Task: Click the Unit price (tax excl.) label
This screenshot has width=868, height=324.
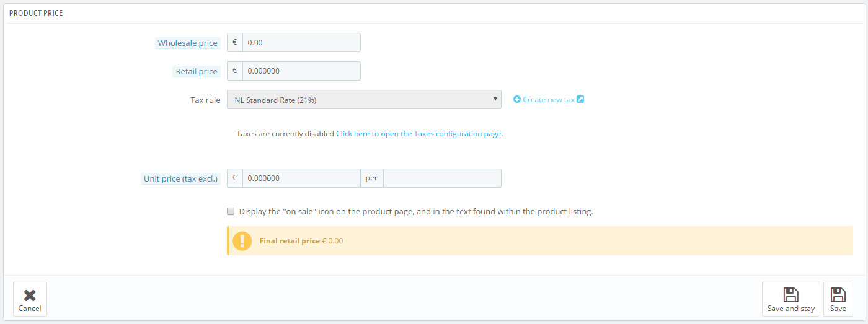Action: pyautogui.click(x=180, y=179)
